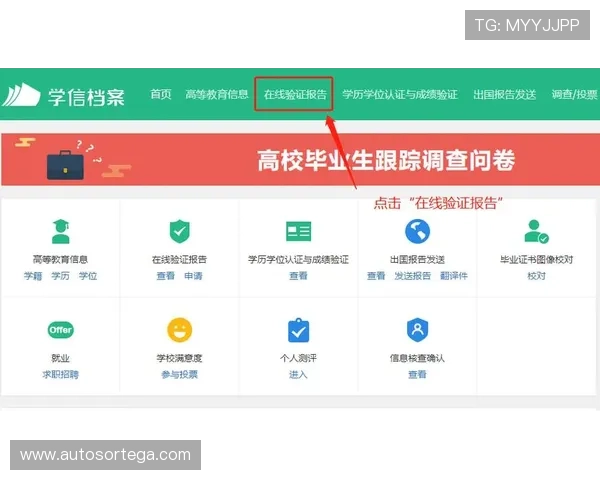Image resolution: width=600 pixels, height=480 pixels.
Task: Click the green shield checkmark icon
Action: pos(179,231)
